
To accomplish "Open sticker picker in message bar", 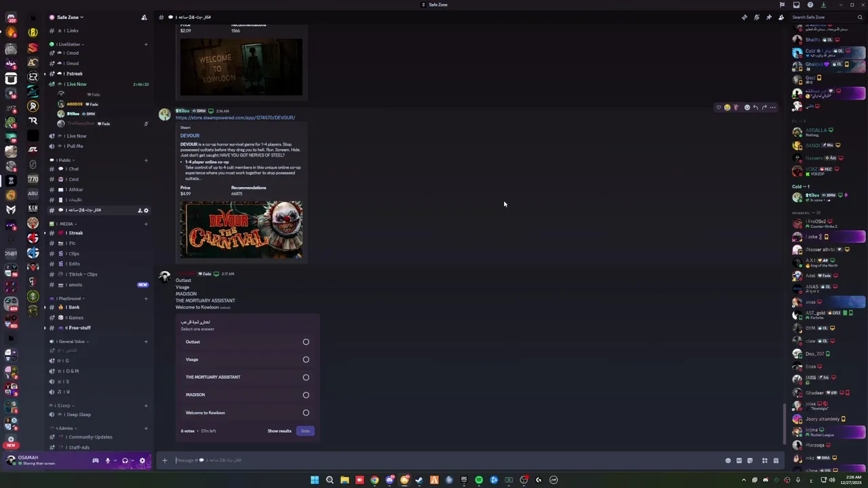I will point(750,460).
